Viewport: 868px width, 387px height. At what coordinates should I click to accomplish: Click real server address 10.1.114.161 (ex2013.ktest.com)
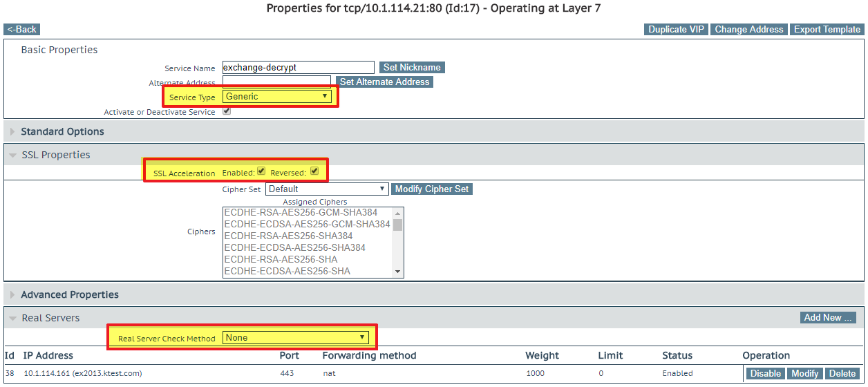83,373
